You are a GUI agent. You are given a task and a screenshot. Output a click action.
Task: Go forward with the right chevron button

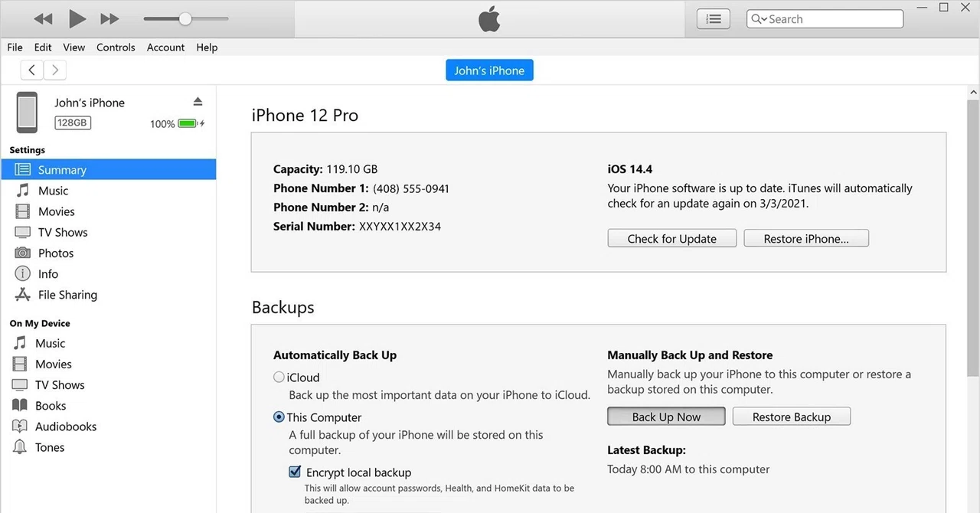[54, 70]
